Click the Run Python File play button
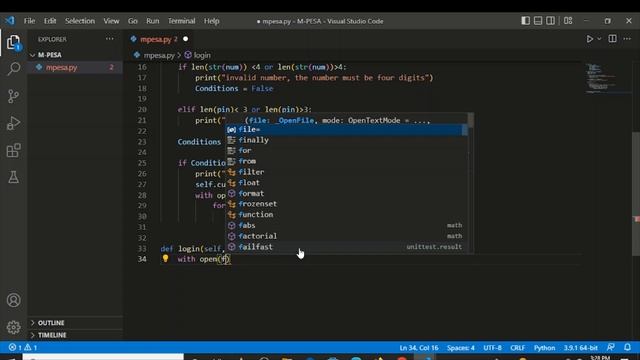 589,39
